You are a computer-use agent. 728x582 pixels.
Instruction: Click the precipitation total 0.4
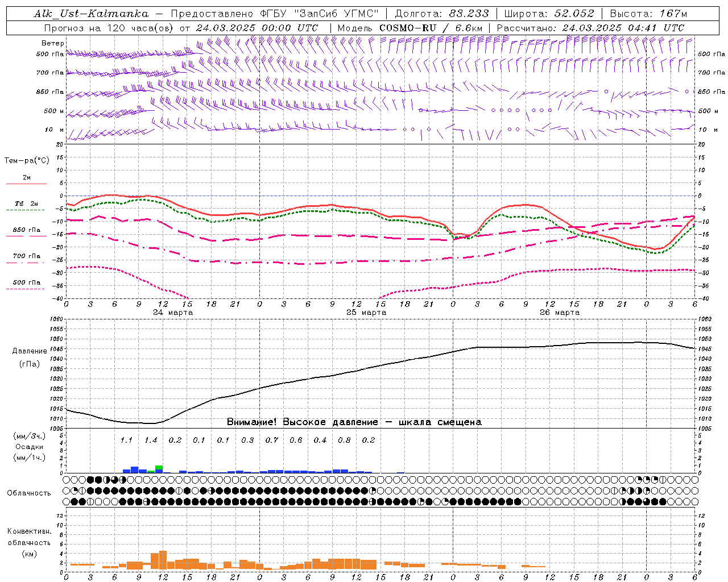(x=320, y=440)
